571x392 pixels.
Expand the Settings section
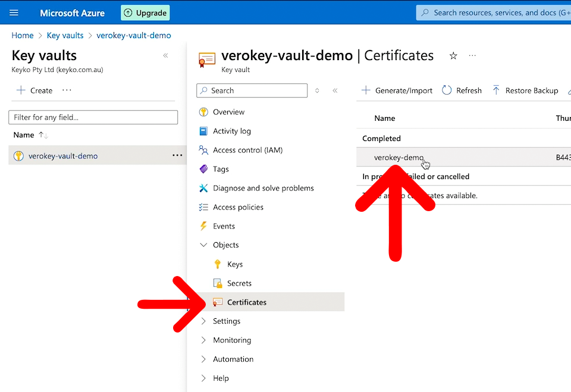(205, 321)
